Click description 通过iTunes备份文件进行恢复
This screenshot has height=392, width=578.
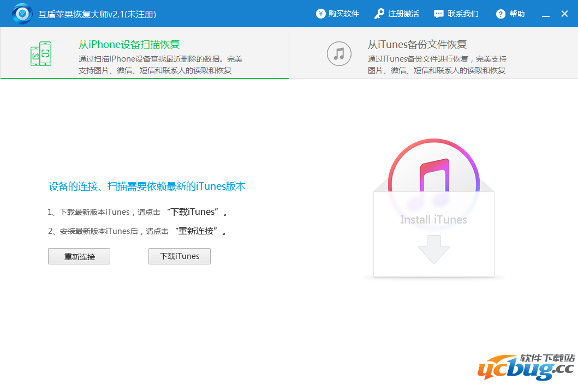[437, 64]
